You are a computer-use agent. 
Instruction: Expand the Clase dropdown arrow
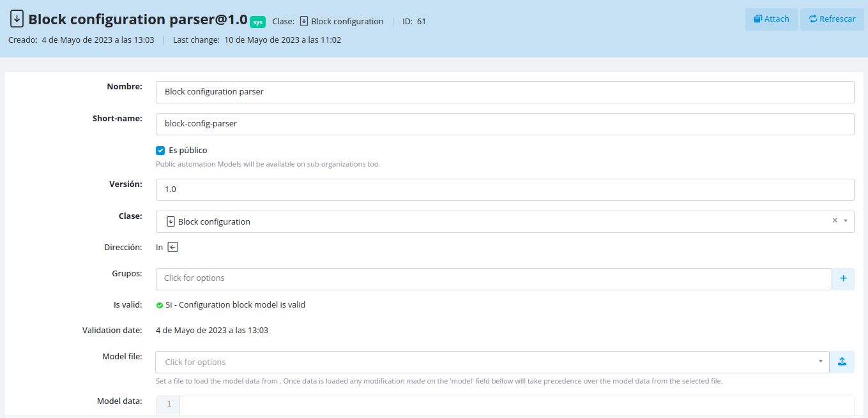tap(846, 221)
